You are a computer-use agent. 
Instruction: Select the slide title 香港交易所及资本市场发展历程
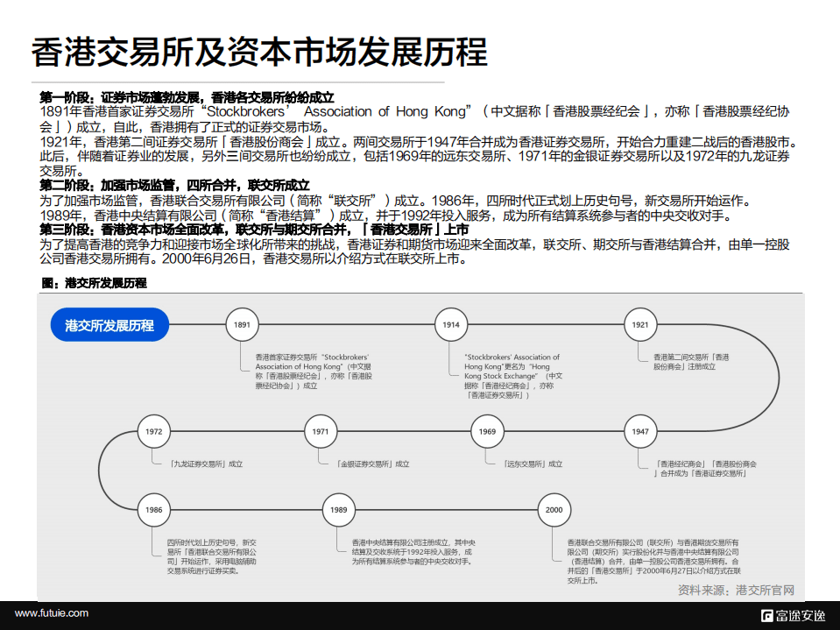[258, 52]
